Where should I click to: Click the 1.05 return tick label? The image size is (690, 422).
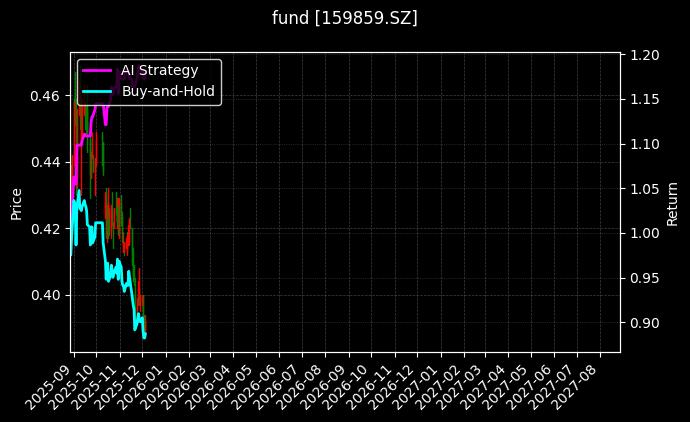point(645,189)
